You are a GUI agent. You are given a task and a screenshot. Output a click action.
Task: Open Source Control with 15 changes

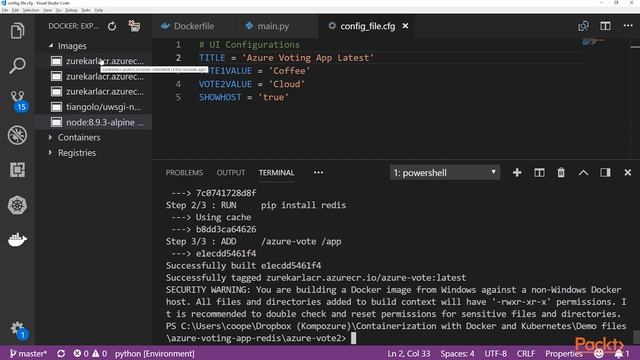[x=18, y=100]
